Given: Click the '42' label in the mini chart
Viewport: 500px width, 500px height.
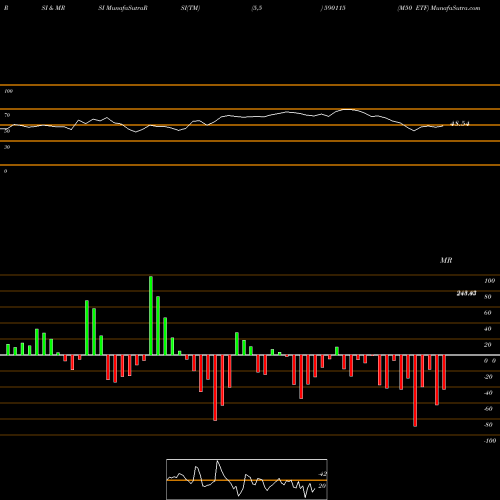Looking at the screenshot, I should (322, 474).
